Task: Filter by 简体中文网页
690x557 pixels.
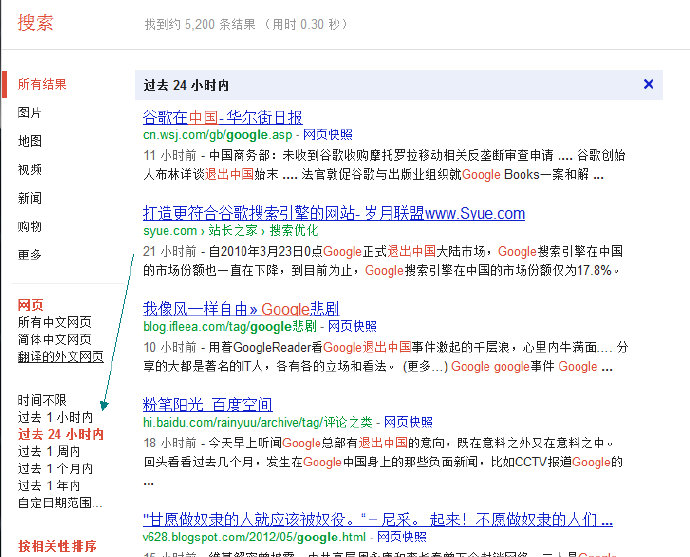Action: 55,339
